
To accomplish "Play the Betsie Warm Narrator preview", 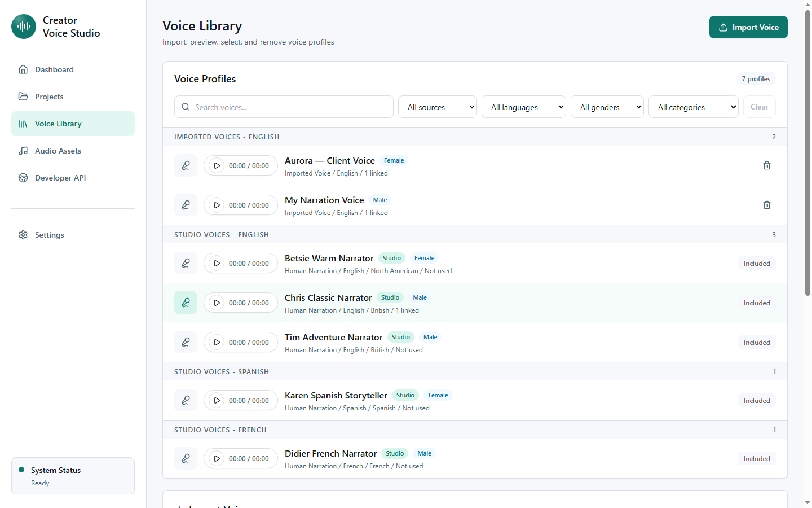I will [x=217, y=263].
